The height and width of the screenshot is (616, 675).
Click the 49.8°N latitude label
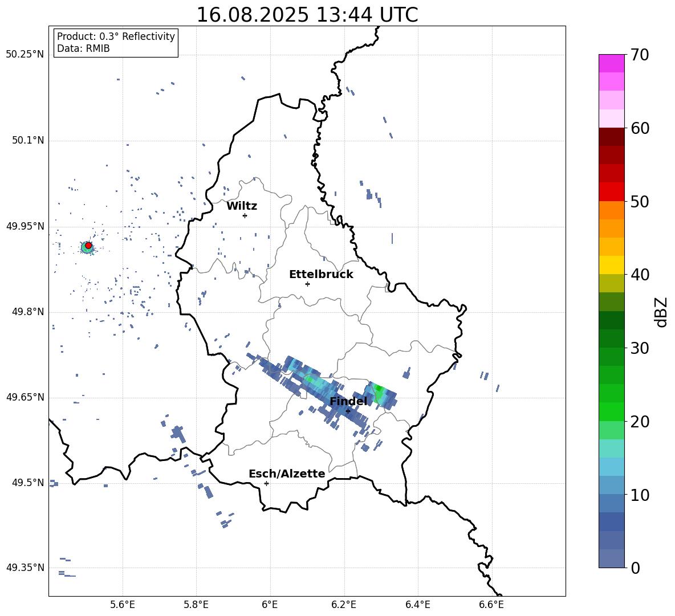tap(28, 312)
